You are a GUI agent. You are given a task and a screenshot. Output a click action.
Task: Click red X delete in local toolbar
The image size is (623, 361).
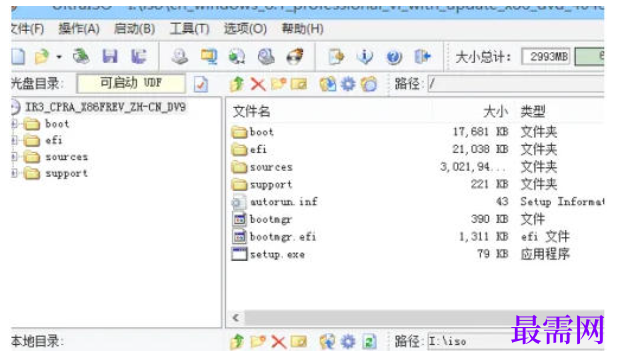pyautogui.click(x=279, y=342)
